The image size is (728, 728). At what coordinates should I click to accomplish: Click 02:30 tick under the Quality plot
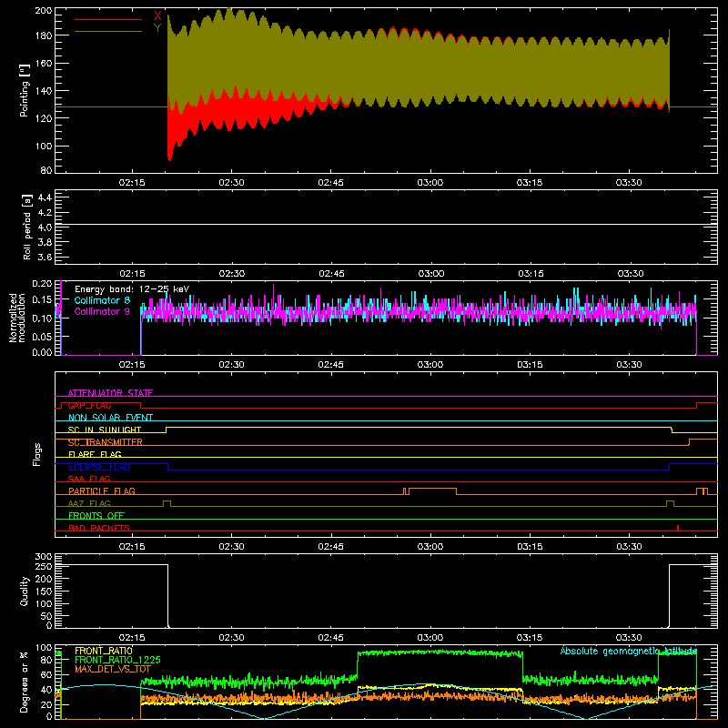pyautogui.click(x=232, y=638)
